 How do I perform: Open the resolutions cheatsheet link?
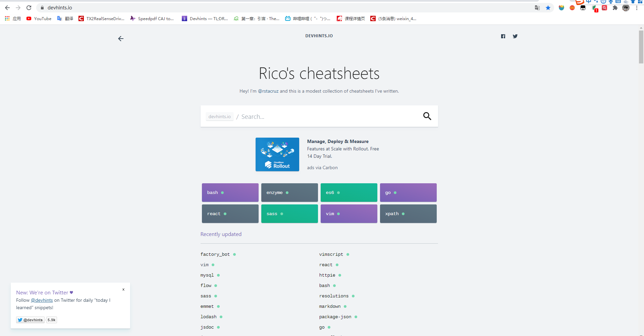334,296
